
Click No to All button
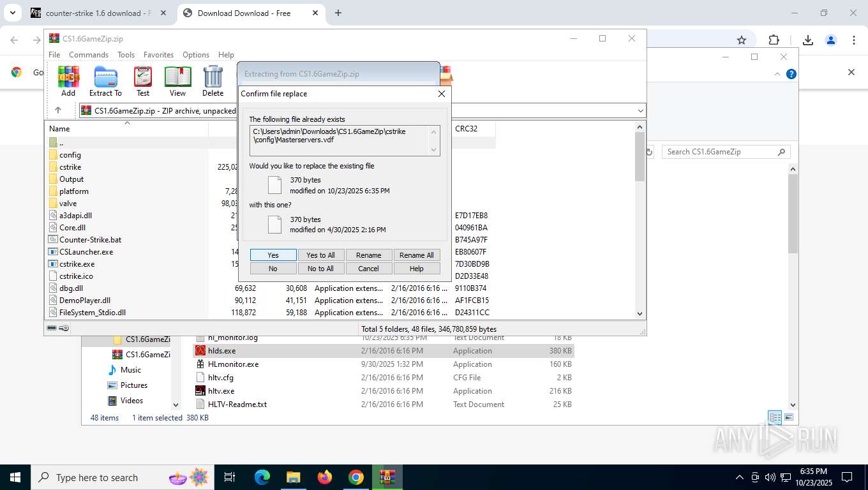(x=320, y=269)
